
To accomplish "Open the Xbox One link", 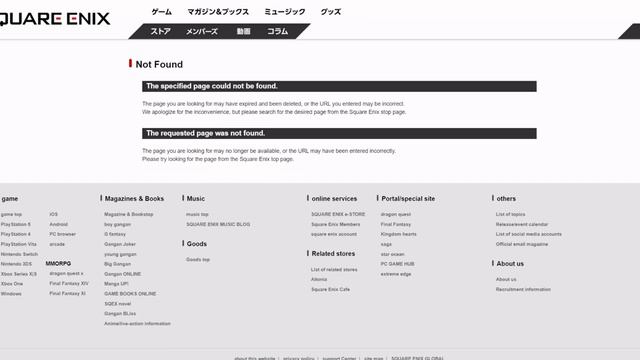I will click(12, 284).
